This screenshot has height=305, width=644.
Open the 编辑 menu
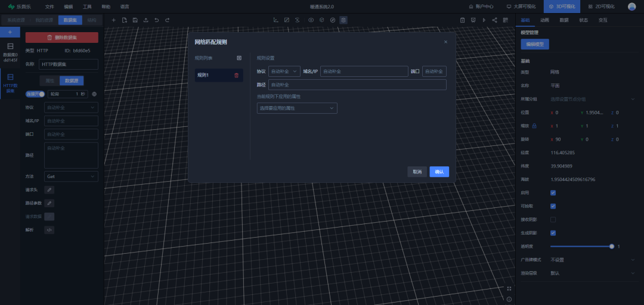tap(69, 7)
